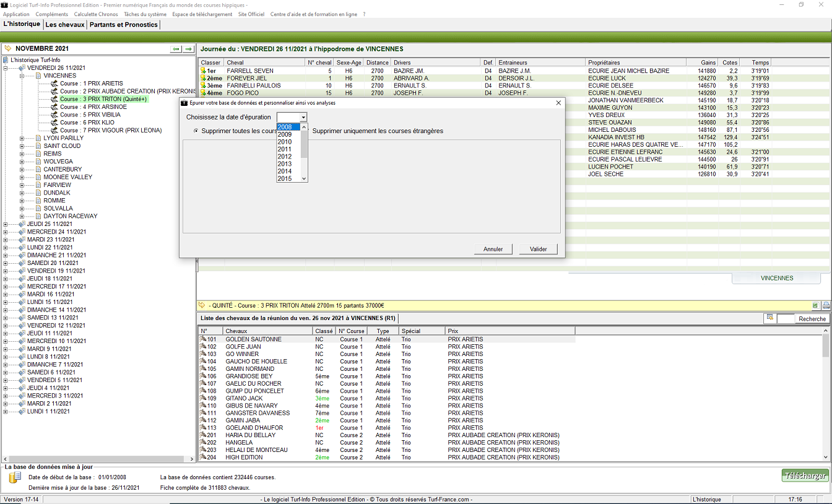Open the Espace de téléchargement menu

(x=202, y=14)
